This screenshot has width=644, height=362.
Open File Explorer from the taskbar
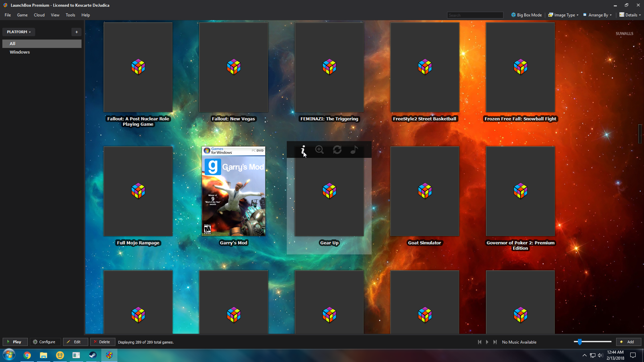[x=44, y=355]
